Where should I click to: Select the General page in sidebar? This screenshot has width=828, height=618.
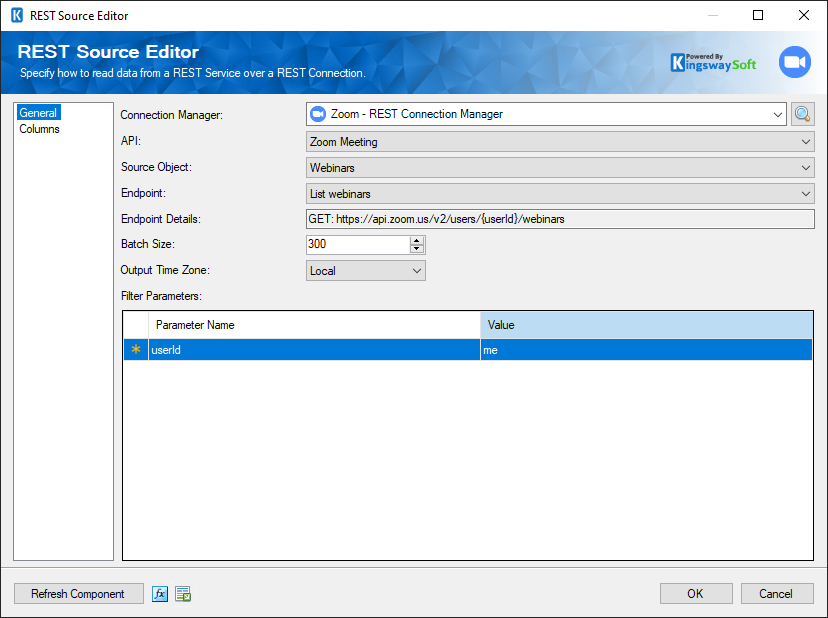coord(38,113)
